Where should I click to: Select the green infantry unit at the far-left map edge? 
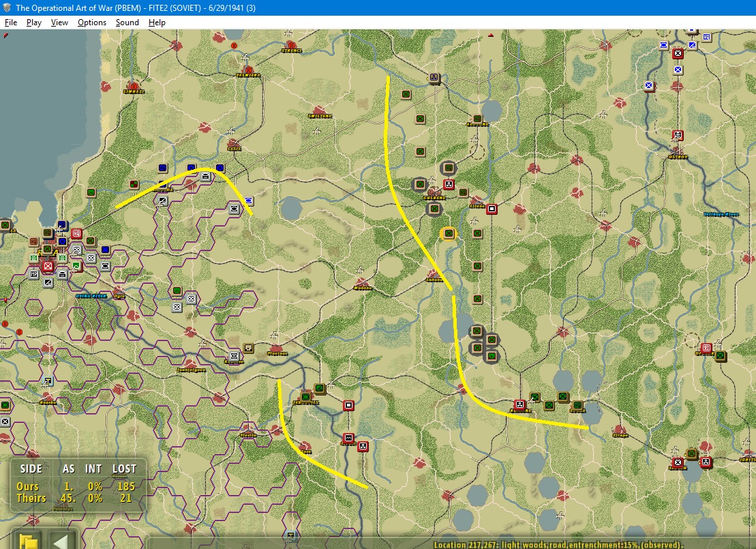click(5, 225)
